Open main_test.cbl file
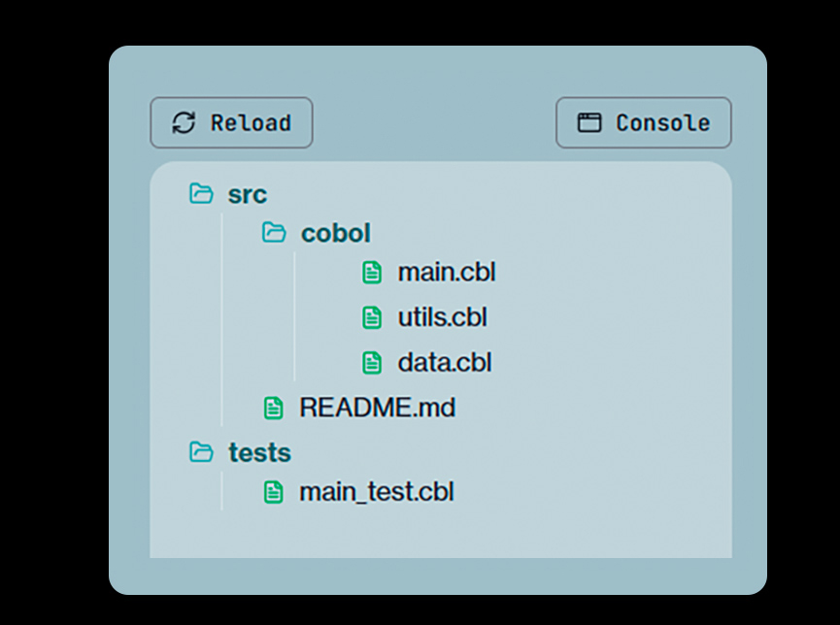840x625 pixels. [376, 492]
